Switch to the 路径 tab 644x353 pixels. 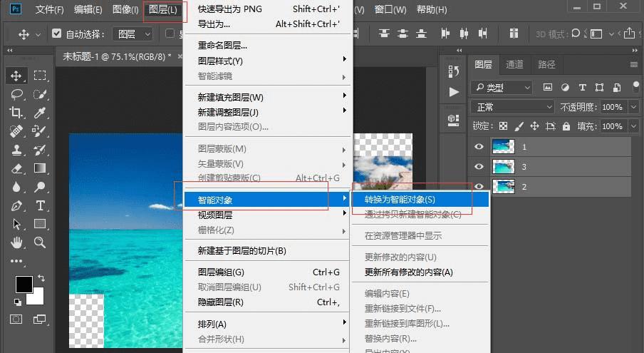546,64
